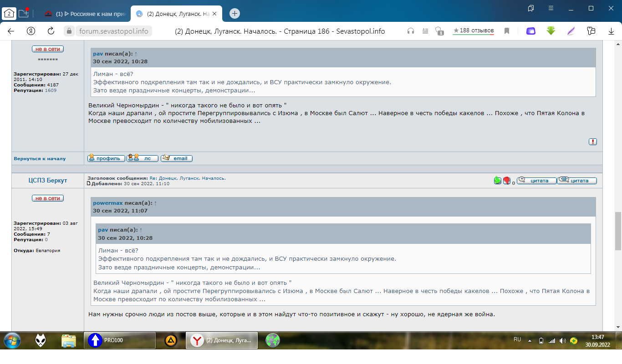
Task: Click the padlock site security icon
Action: (x=69, y=31)
